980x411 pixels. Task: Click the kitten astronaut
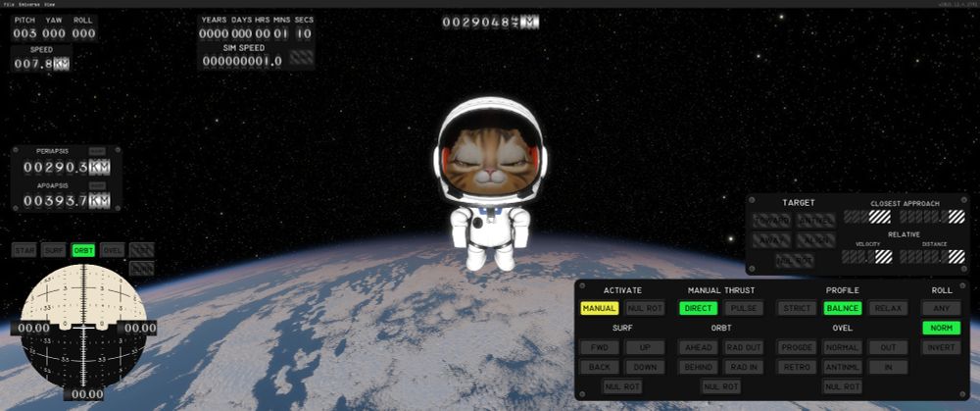click(490, 183)
